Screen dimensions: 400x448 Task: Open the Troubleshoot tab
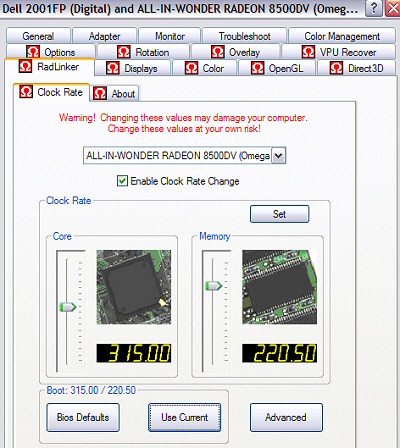tap(244, 36)
